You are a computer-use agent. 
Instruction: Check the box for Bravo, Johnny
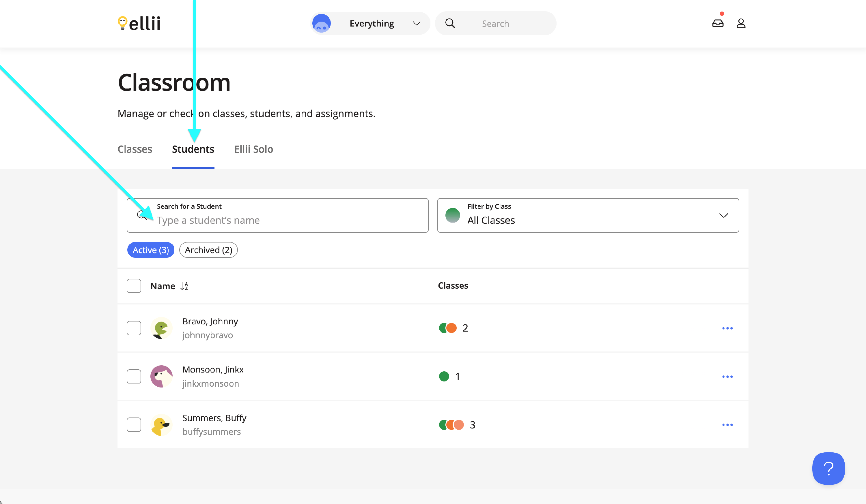(x=134, y=328)
